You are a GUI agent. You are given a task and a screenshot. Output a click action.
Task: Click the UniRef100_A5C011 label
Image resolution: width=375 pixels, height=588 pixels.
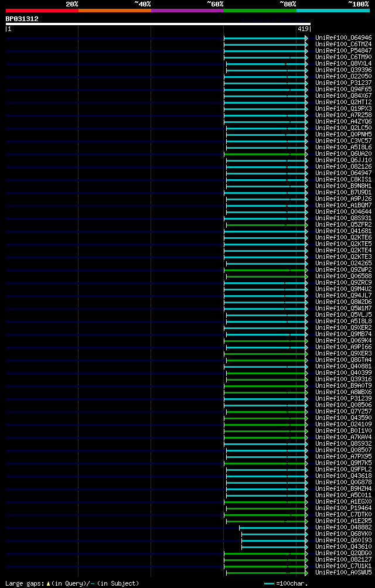point(343,495)
